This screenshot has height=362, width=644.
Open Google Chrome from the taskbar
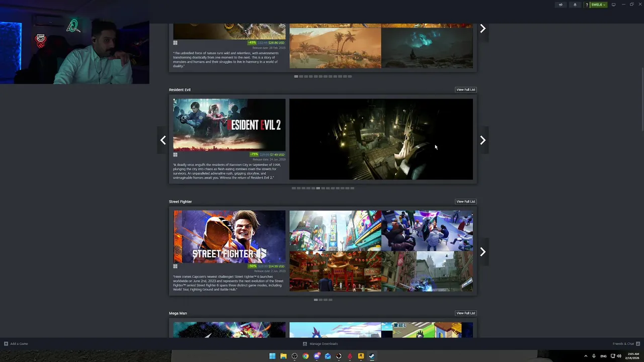point(305,356)
